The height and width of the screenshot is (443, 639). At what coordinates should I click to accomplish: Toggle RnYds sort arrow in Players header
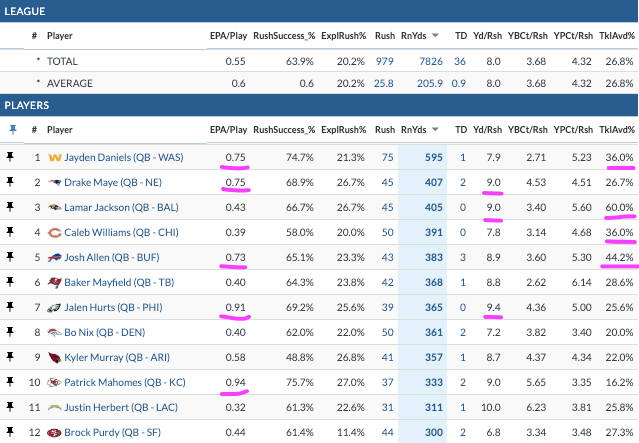pos(435,130)
